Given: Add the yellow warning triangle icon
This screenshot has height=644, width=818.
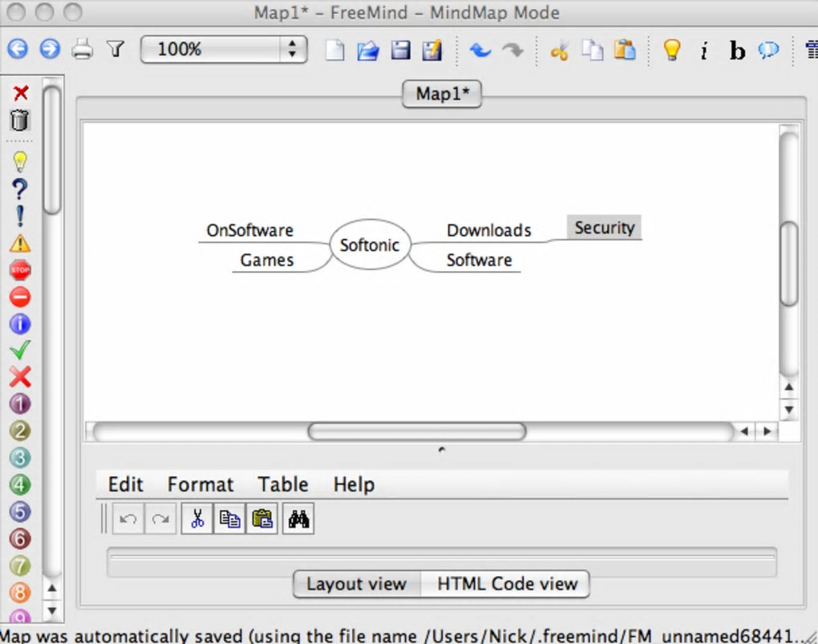Looking at the screenshot, I should pyautogui.click(x=20, y=243).
